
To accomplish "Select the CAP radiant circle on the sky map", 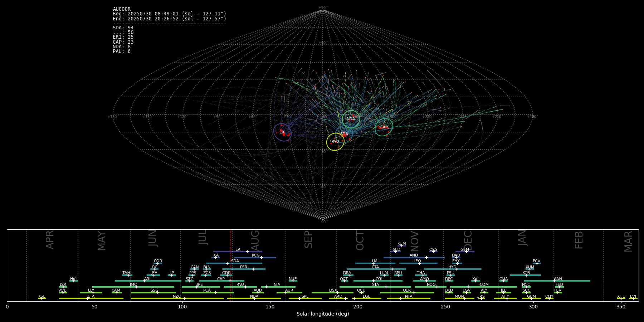I will 384,127.
